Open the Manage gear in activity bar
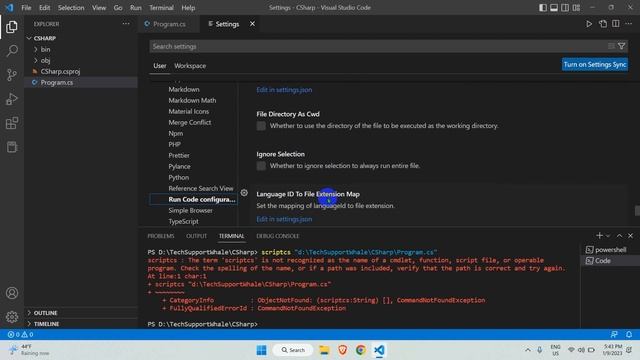This screenshot has width=640, height=360. click(12, 316)
